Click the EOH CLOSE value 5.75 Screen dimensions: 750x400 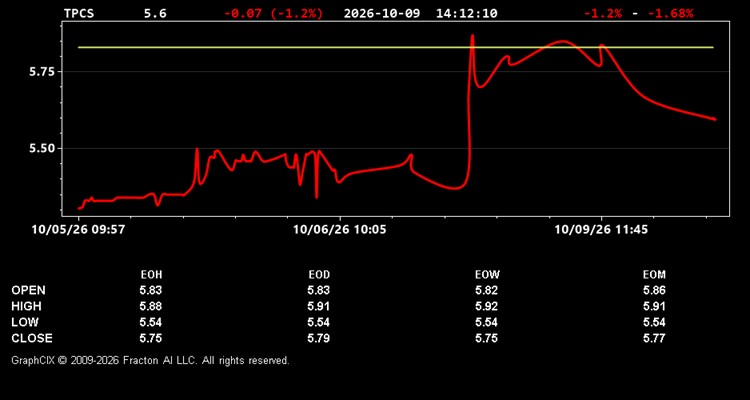(151, 338)
